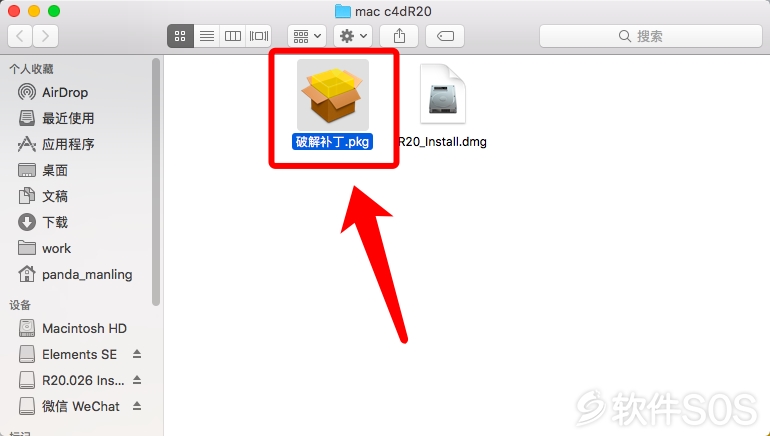770x436 pixels.
Task: Click the 搜索 search field
Action: [651, 36]
